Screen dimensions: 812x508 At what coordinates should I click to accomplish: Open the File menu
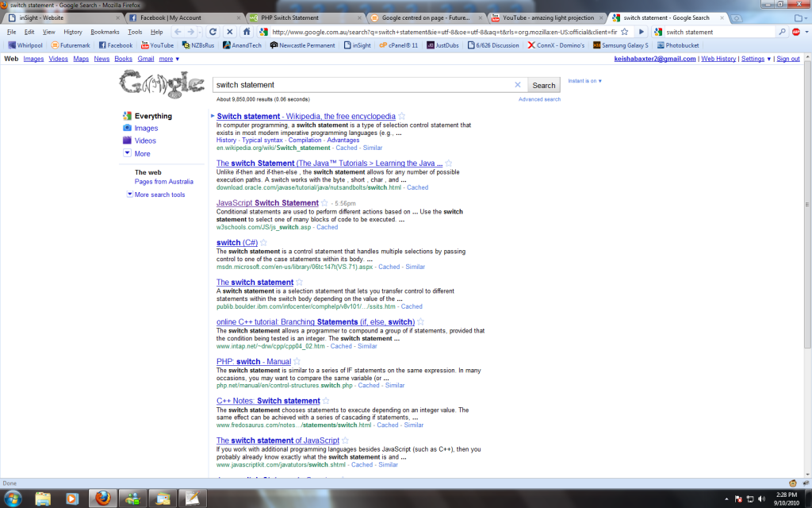pyautogui.click(x=11, y=32)
